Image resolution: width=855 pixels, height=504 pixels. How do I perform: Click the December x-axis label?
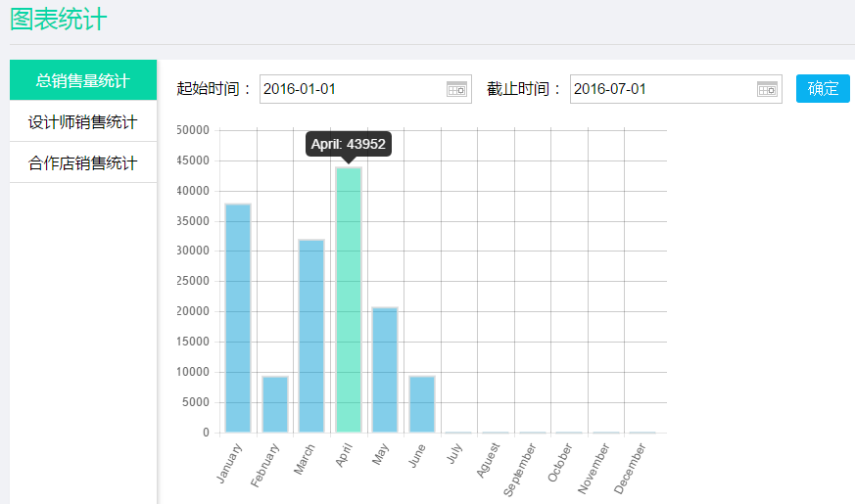(x=630, y=468)
